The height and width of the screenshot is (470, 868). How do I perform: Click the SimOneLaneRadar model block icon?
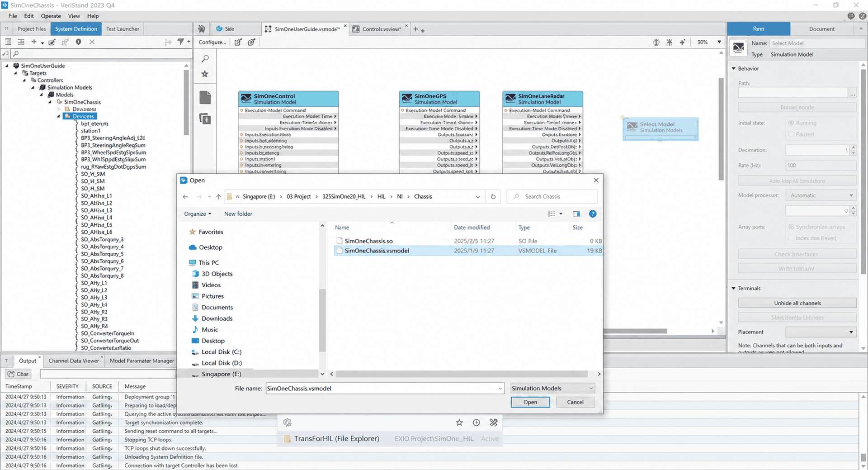pyautogui.click(x=510, y=98)
